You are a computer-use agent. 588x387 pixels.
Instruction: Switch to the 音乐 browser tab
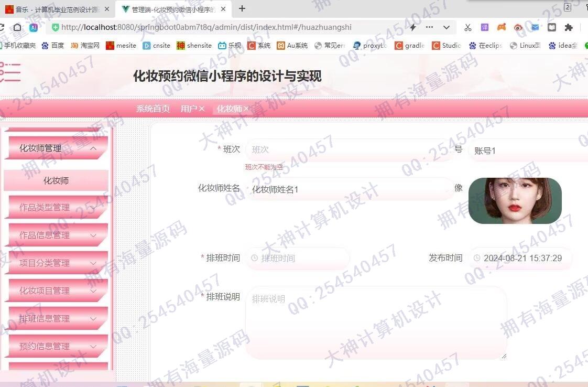tap(57, 9)
